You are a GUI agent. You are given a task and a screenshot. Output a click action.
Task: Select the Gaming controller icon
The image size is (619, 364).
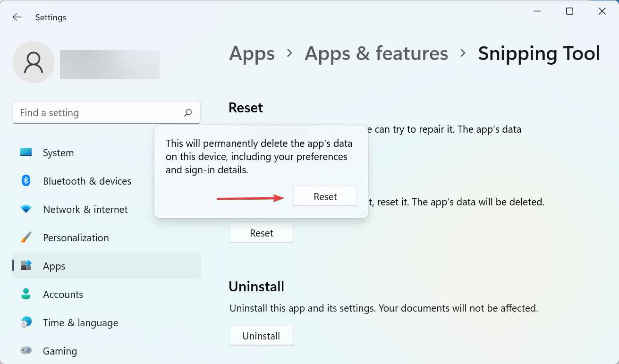tap(26, 351)
